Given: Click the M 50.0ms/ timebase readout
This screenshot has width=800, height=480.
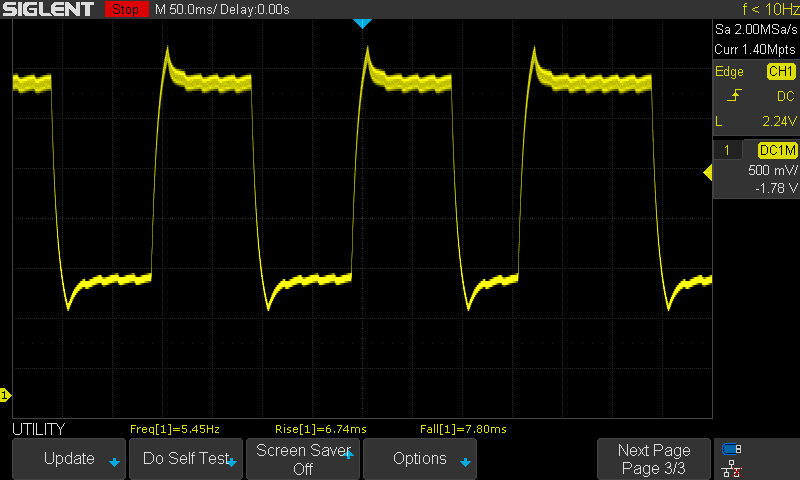Looking at the screenshot, I should coord(186,9).
